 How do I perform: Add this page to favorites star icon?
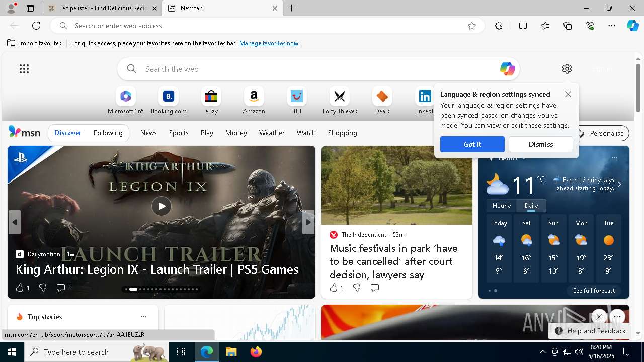[x=472, y=26]
